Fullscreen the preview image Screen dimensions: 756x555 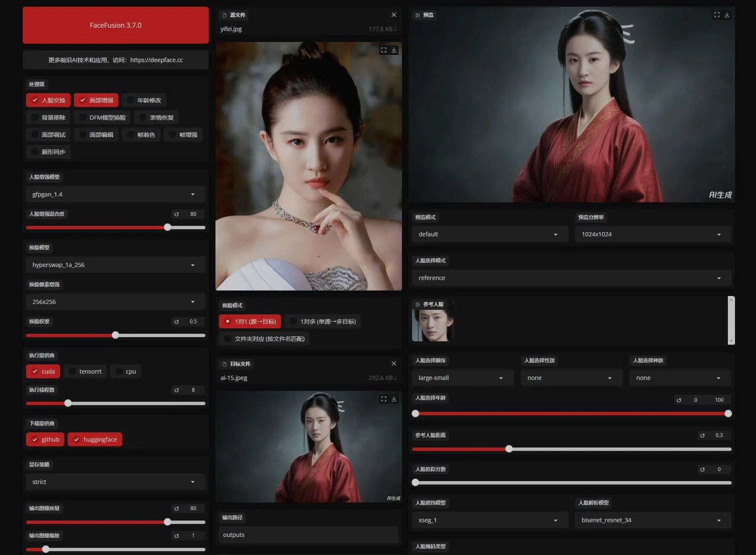tap(717, 15)
